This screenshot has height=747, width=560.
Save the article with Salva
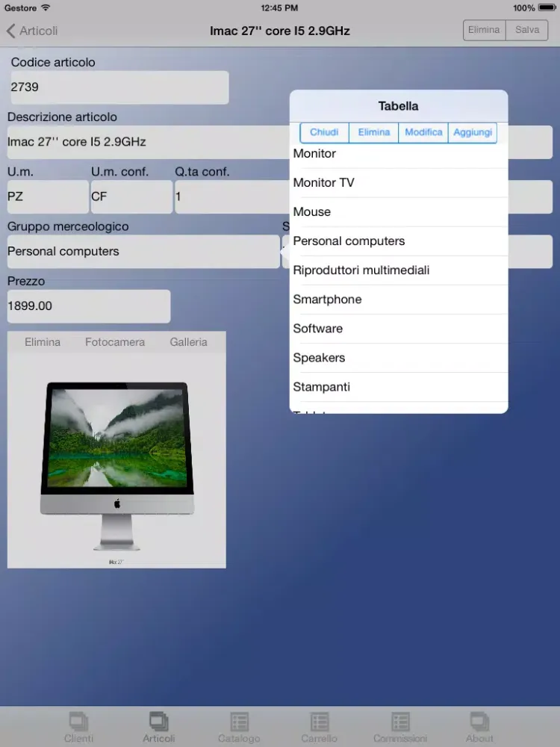(527, 30)
